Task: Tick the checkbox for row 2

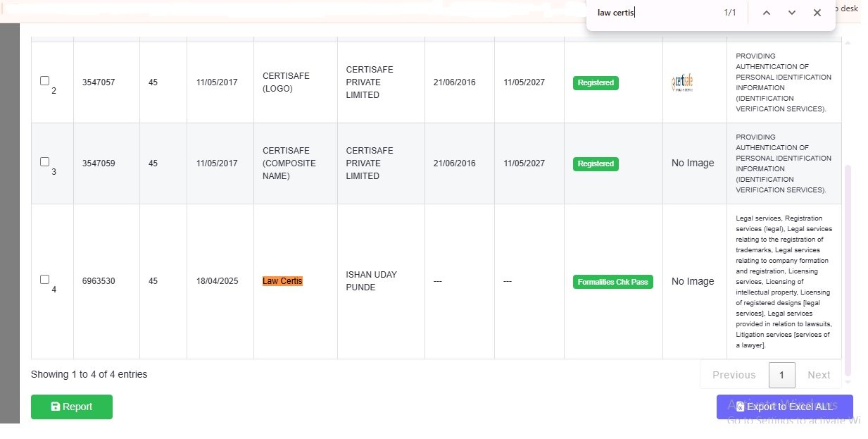Action: pos(45,81)
